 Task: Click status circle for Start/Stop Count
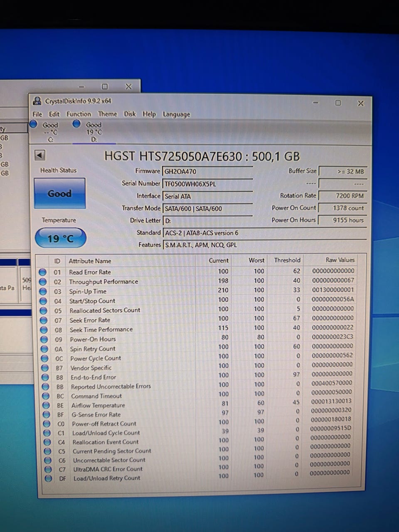point(43,301)
